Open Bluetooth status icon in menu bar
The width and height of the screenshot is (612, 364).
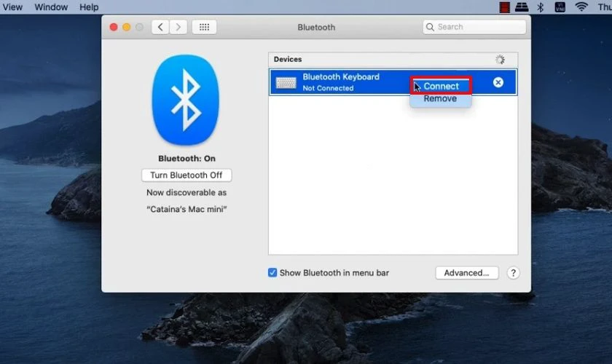540,7
